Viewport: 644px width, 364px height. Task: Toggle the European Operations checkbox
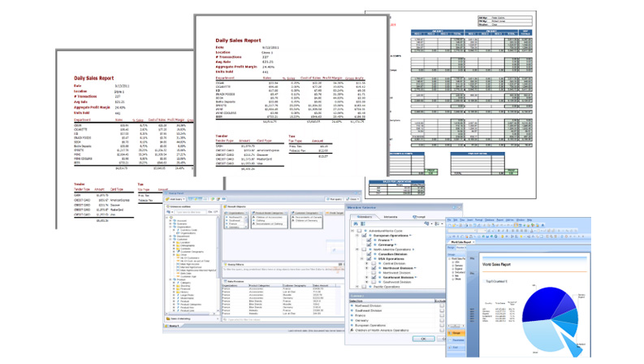click(364, 236)
